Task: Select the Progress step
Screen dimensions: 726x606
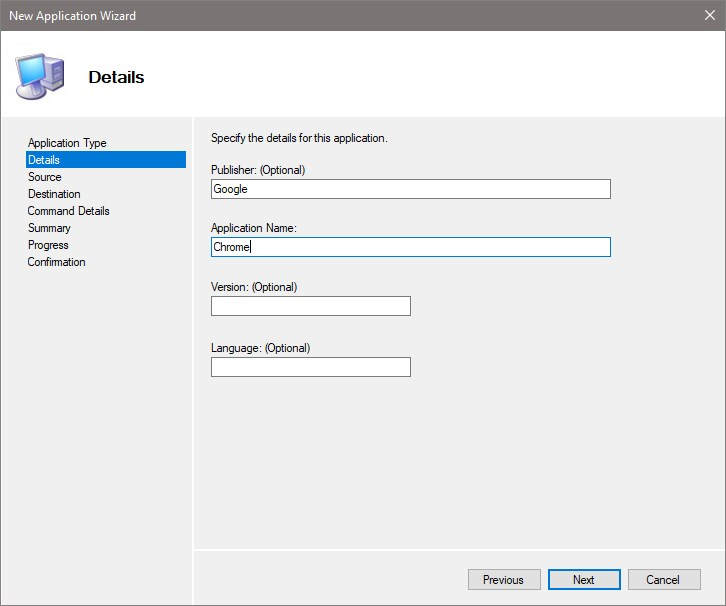Action: (48, 245)
